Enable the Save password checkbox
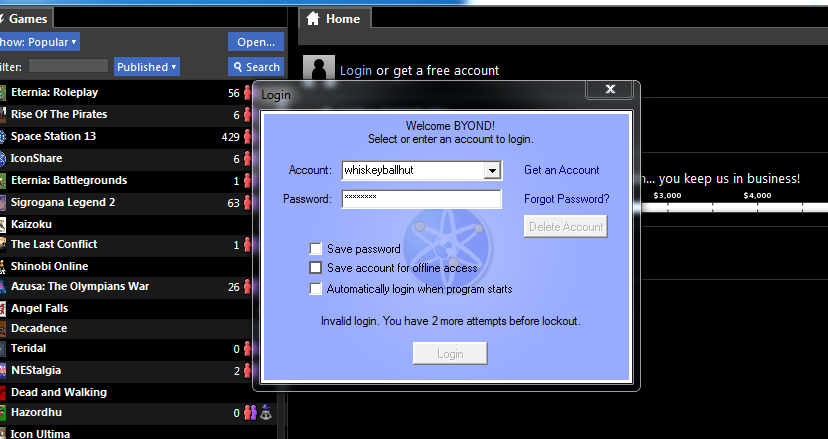Viewport: 828px width, 439px height. [316, 248]
